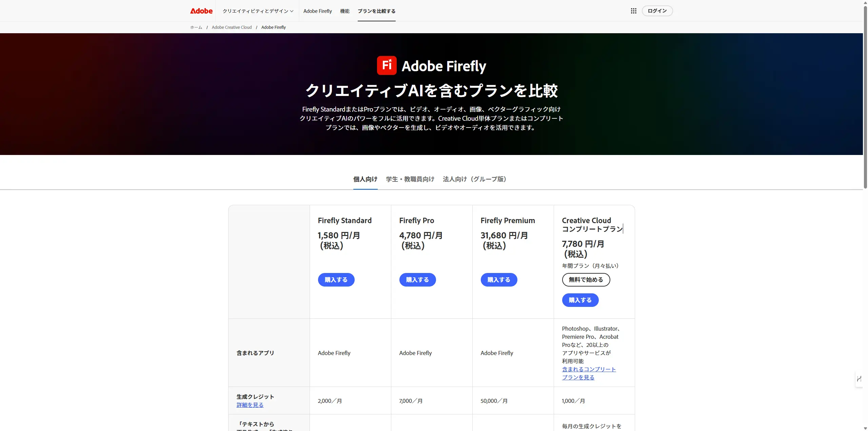Click 購入する under Firefly Standard

(336, 280)
